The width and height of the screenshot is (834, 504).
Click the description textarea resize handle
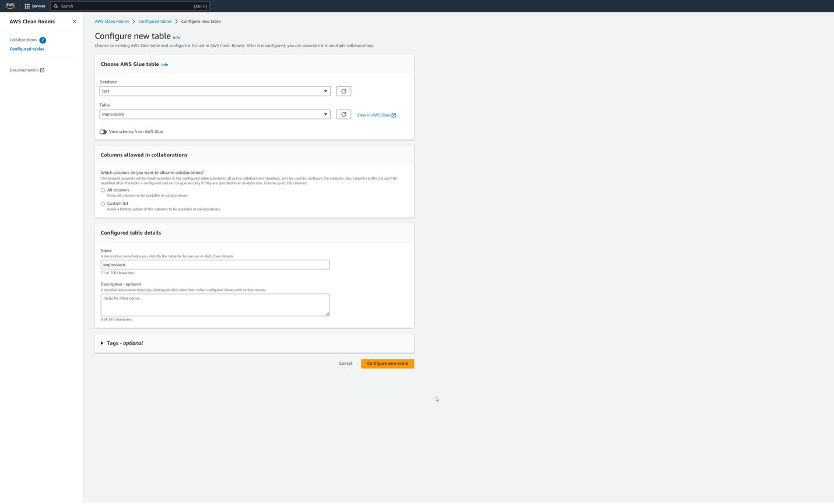328,314
